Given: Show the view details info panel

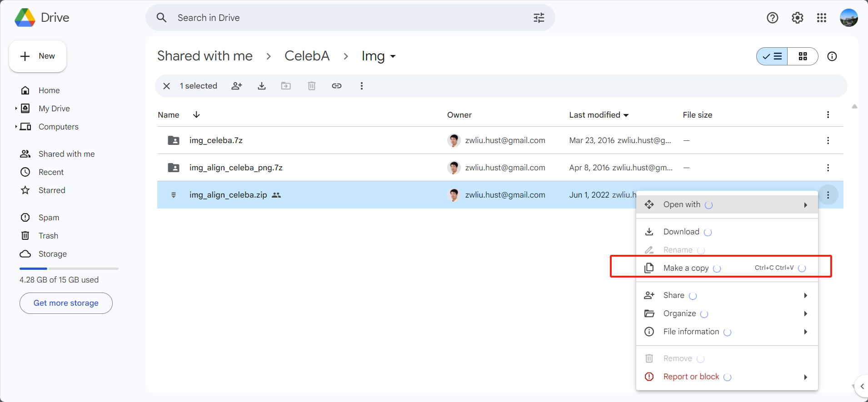Looking at the screenshot, I should 832,56.
